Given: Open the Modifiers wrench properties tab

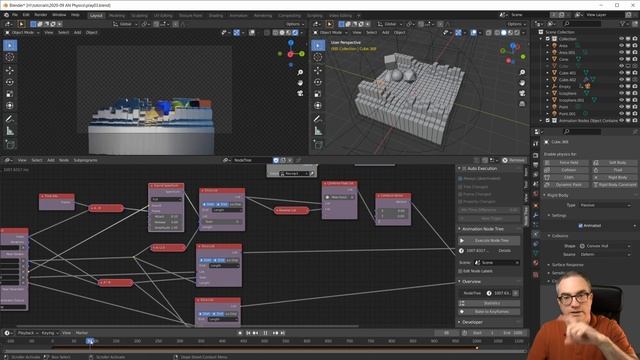Looking at the screenshot, I should coord(536,215).
